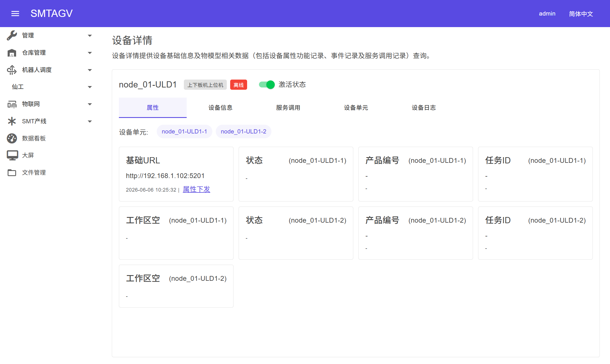Click the warehouse icon for 仓库管理
The width and height of the screenshot is (610, 364).
[x=12, y=53]
